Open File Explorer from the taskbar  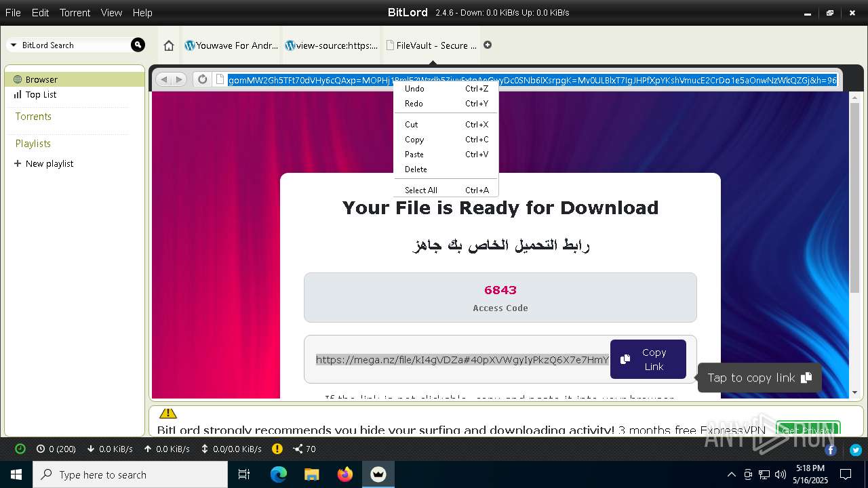tap(312, 474)
